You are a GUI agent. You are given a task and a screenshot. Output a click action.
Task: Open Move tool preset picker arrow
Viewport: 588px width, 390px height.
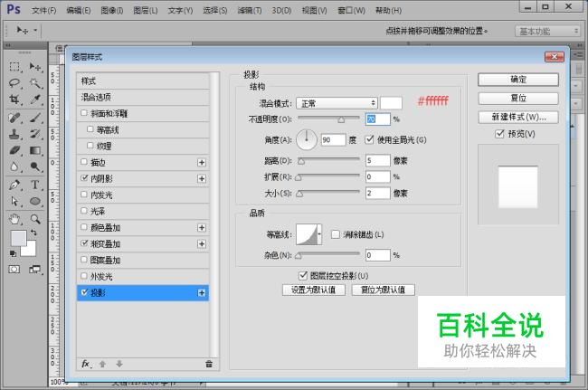(35, 30)
